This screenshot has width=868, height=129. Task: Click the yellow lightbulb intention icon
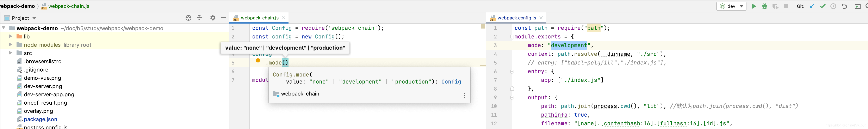click(x=258, y=61)
